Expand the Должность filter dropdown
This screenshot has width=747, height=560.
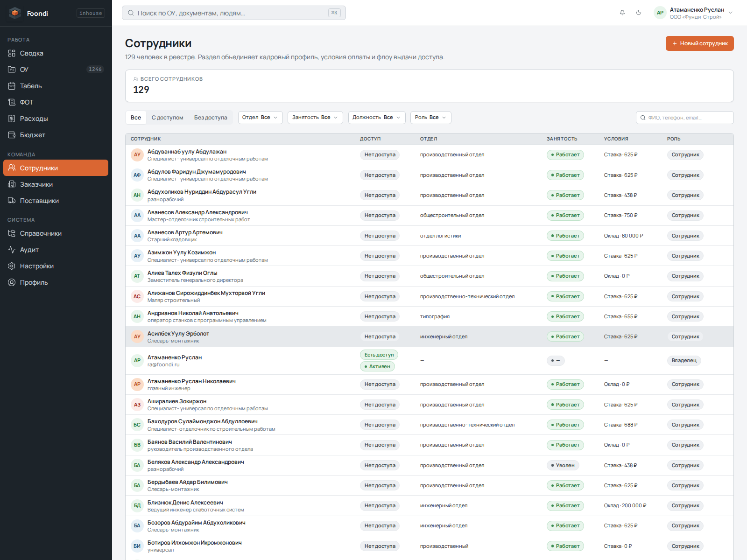(376, 118)
